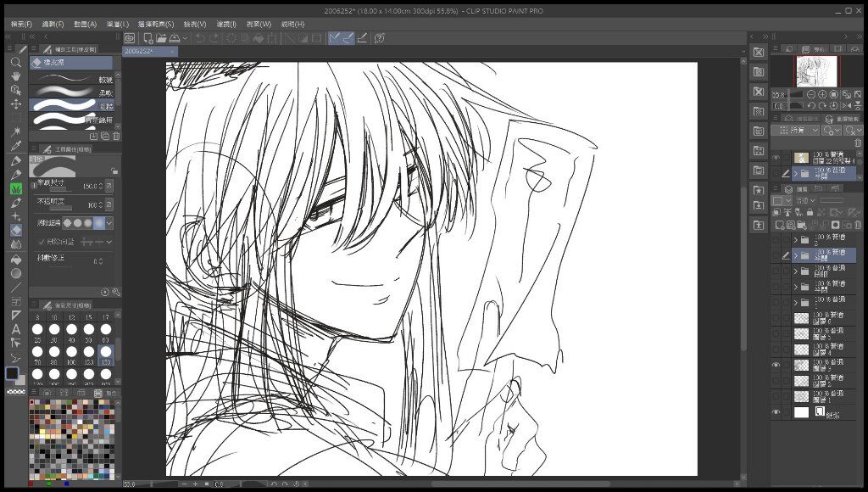This screenshot has width=868, height=492.
Task: Choose the 60 brush size preset
Action: 106,333
